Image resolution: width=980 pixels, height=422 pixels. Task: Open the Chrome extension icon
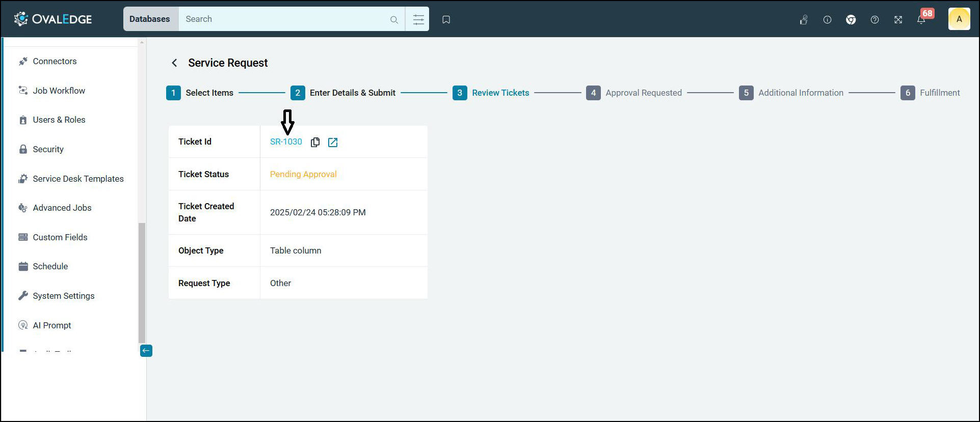[851, 20]
